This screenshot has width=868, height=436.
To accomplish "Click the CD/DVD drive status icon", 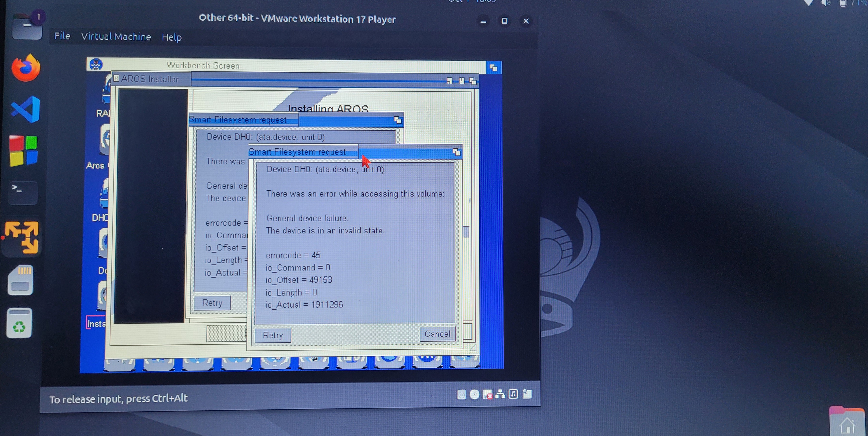I will point(474,394).
